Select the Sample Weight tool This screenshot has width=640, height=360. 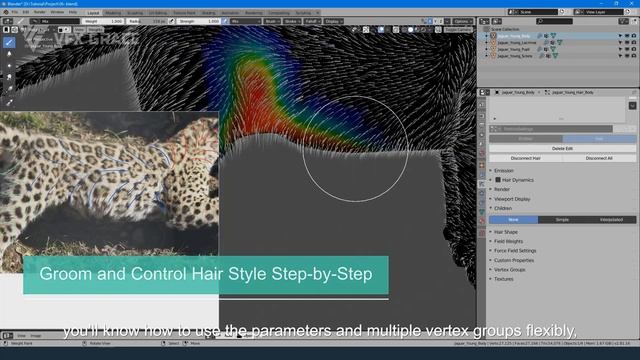point(9,102)
